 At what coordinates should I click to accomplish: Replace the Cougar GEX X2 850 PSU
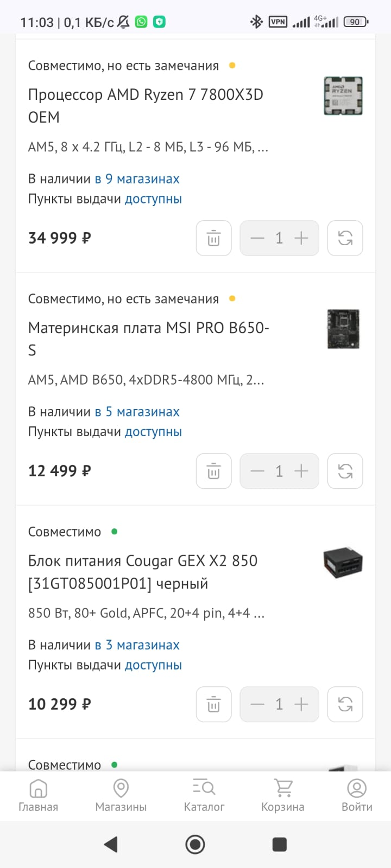345,704
